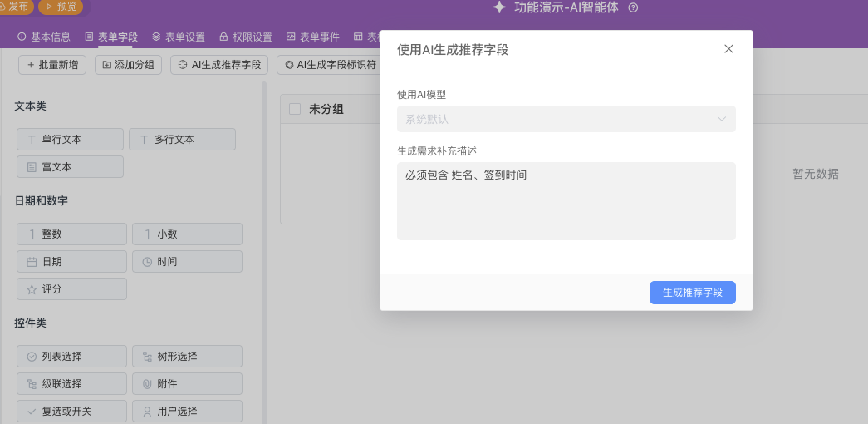Add a 用户选择 field
The image size is (868, 424).
[187, 412]
